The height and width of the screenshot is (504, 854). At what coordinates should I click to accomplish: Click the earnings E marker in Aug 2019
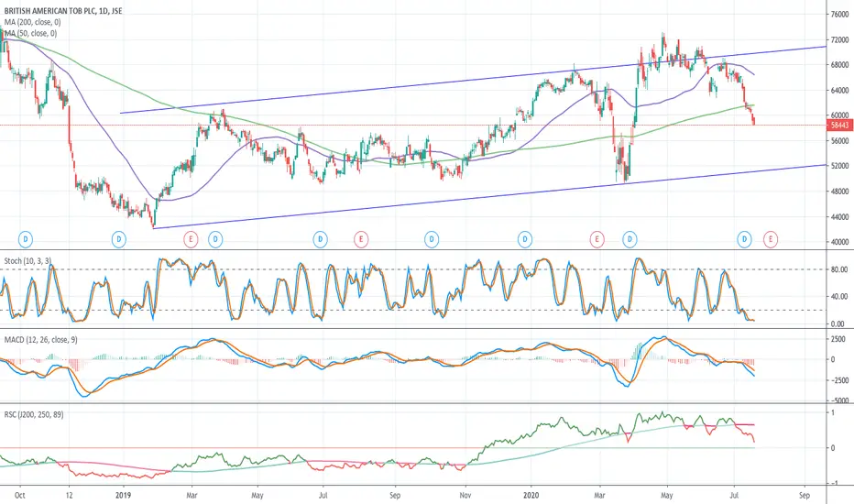pos(360,239)
